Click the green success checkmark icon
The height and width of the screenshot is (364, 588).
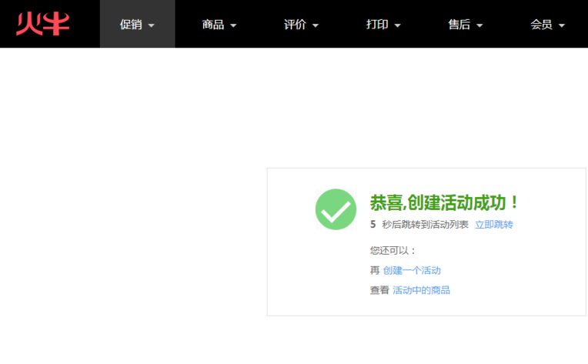point(336,209)
